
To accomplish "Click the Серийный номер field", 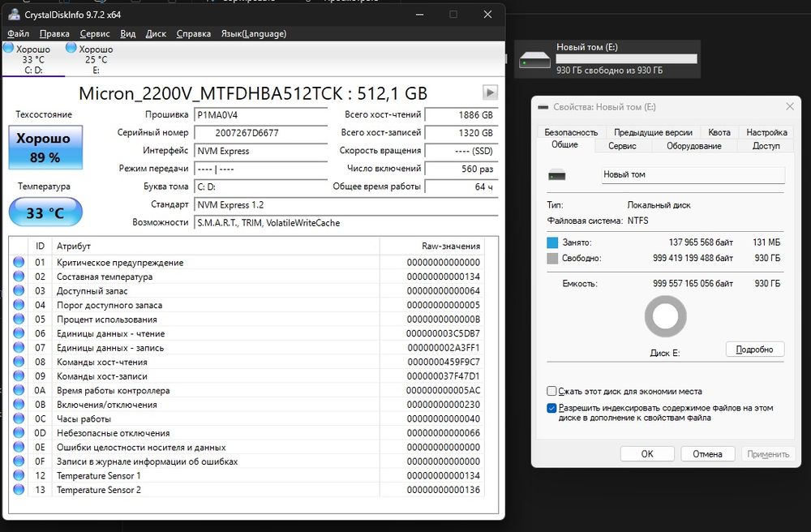I will [x=260, y=133].
